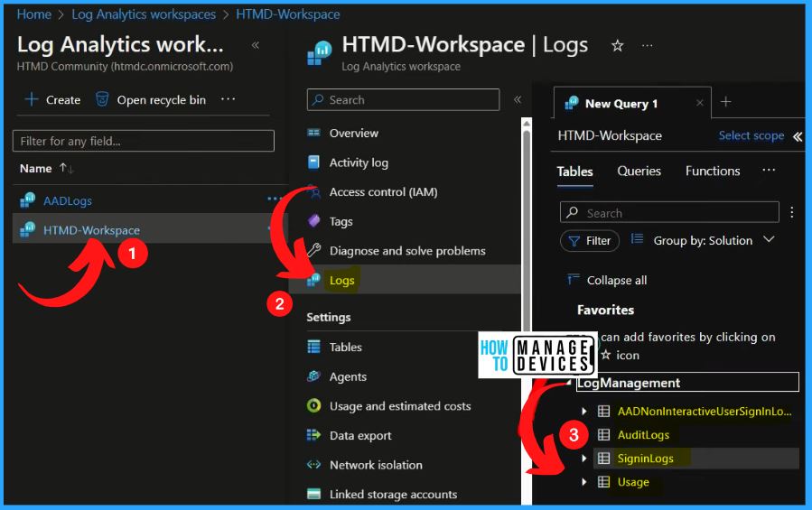Open the AADLogs row context menu
This screenshot has height=510, width=812.
click(x=274, y=199)
